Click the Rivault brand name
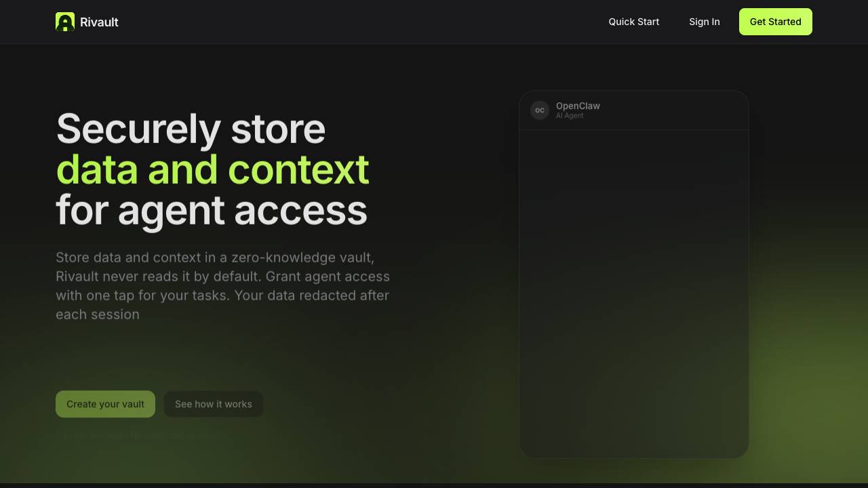Viewport: 868px width, 488px height. [x=99, y=22]
